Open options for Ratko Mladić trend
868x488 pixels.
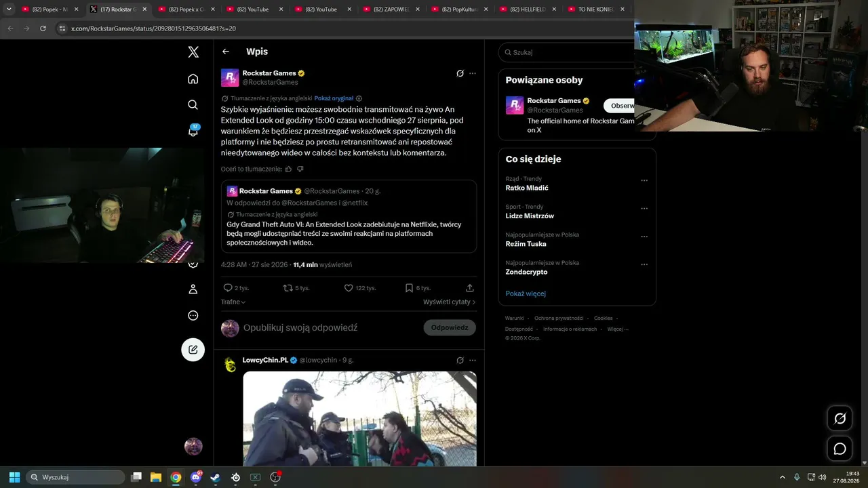644,181
